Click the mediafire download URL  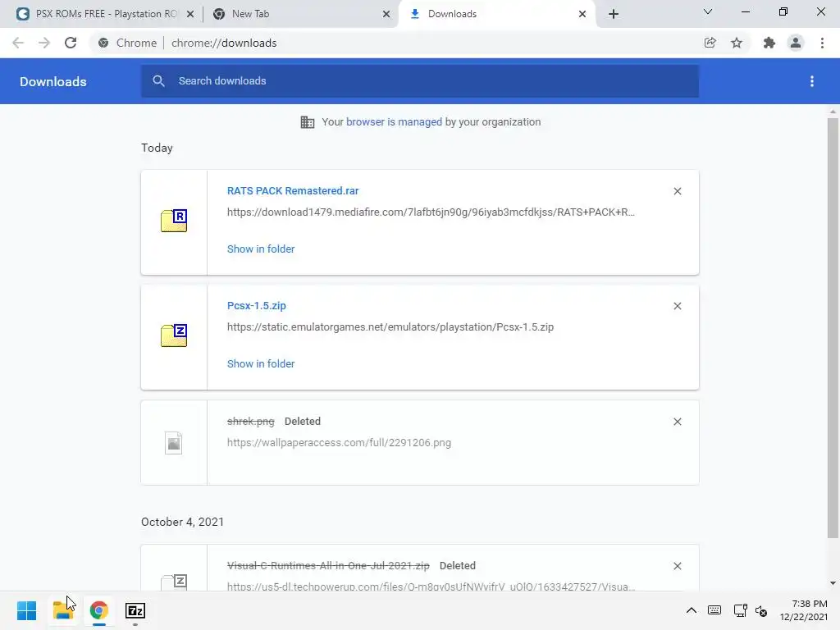[431, 212]
